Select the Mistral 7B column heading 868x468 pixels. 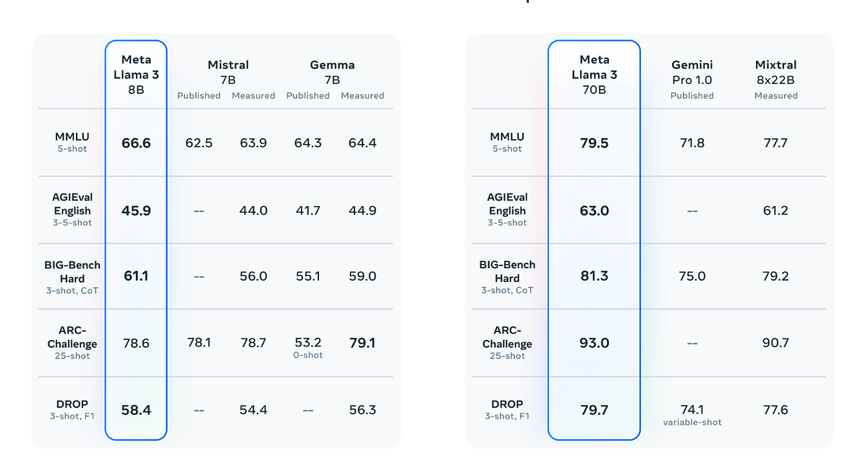coord(228,72)
